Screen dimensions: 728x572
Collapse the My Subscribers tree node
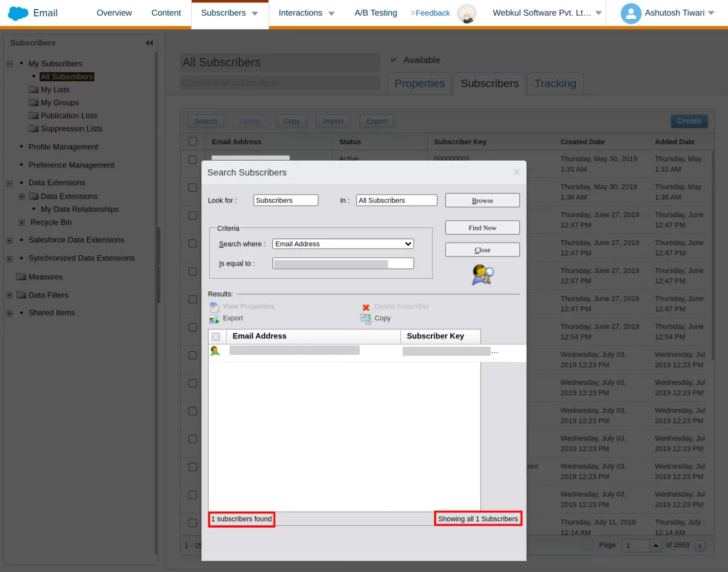point(9,64)
